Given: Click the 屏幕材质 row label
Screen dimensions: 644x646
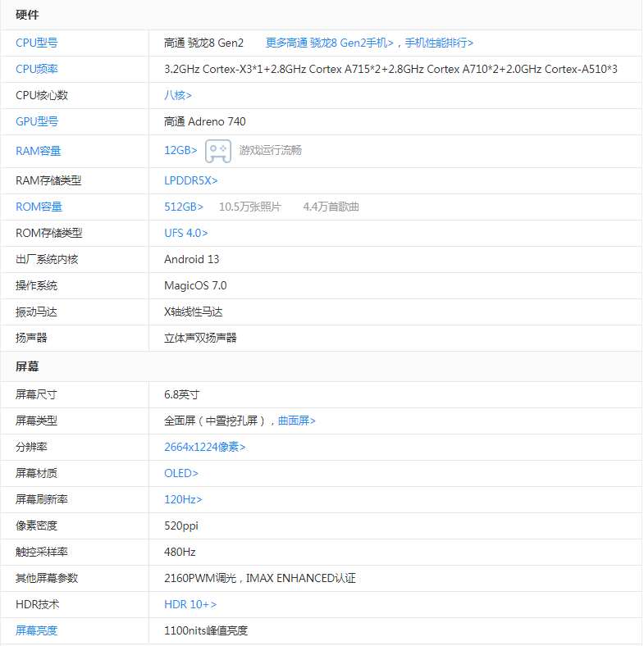Looking at the screenshot, I should [36, 473].
